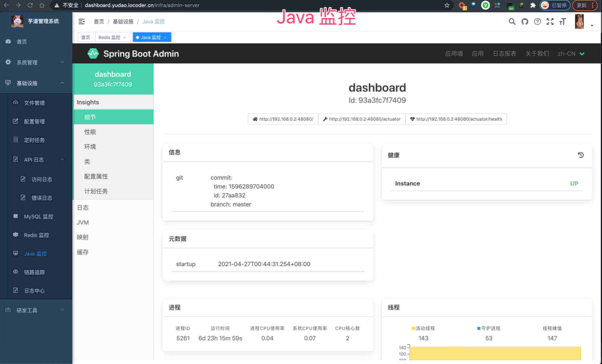602x364 pixels.
Task: Toggle the 活动线程 legend in thread chart
Action: (423, 328)
